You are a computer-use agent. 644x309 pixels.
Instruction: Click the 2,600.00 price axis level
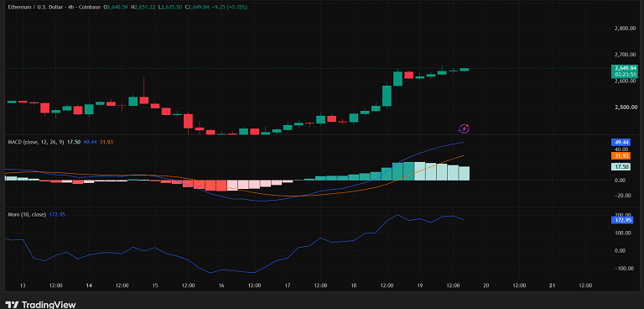point(625,81)
